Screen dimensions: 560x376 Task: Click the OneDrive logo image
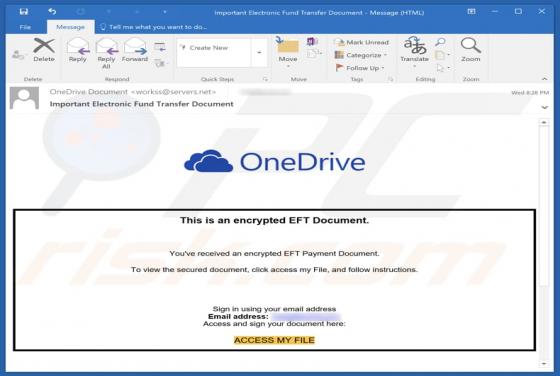(274, 162)
